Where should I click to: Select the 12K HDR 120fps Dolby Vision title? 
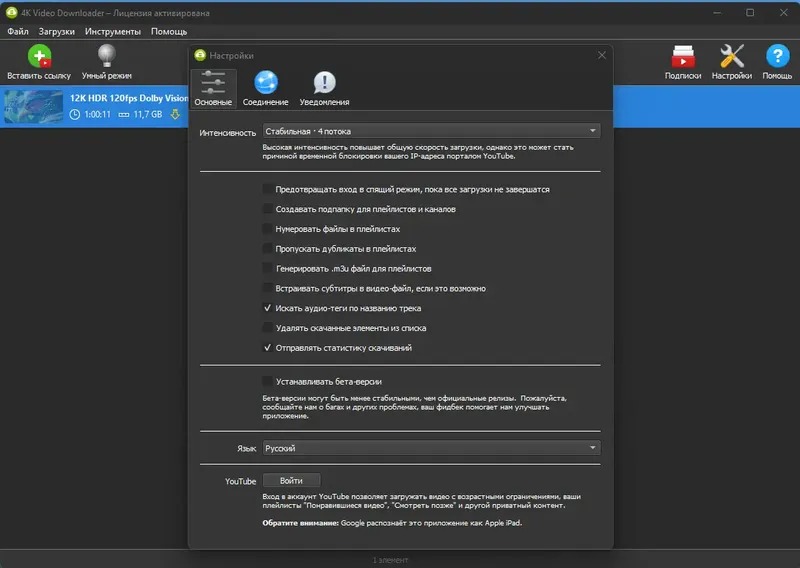coord(129,98)
